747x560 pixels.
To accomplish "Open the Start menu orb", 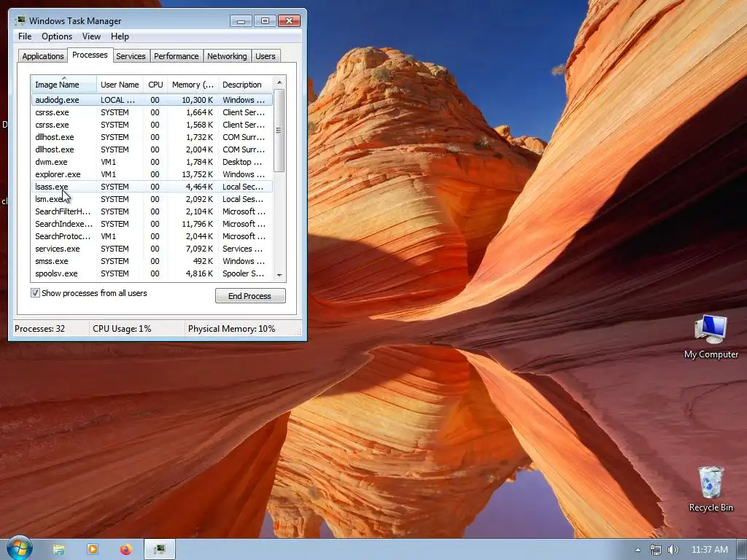I will tap(20, 548).
